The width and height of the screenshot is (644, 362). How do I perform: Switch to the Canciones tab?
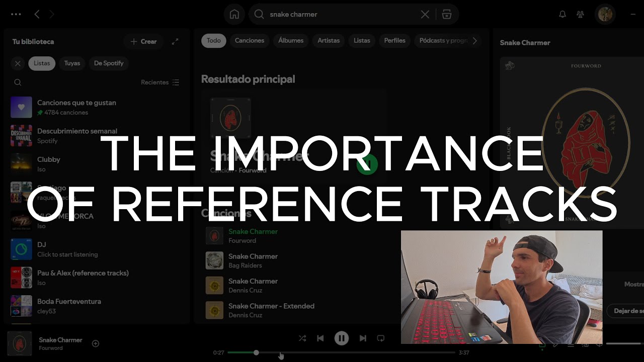tap(250, 41)
